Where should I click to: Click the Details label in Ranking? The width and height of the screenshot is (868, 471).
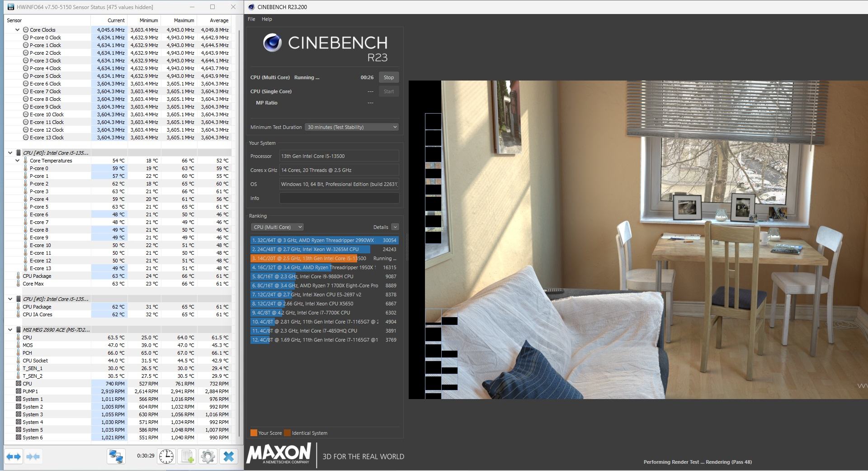(x=381, y=227)
